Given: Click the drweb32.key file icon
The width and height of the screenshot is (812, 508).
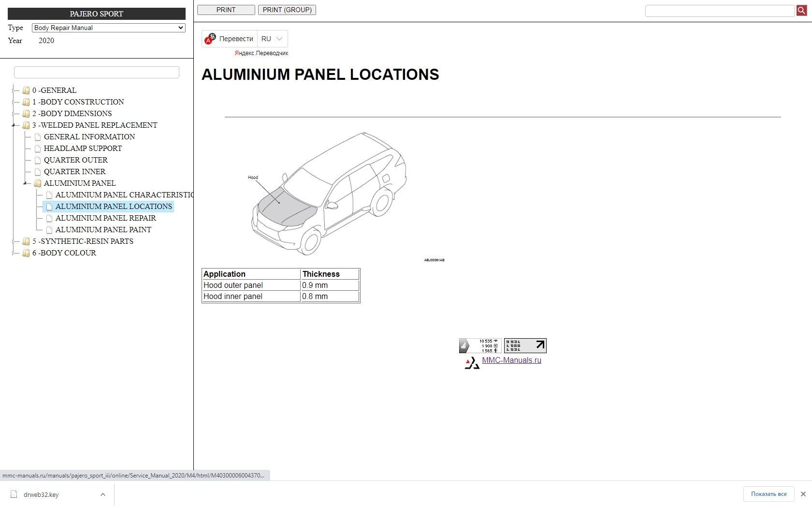Looking at the screenshot, I should (14, 494).
